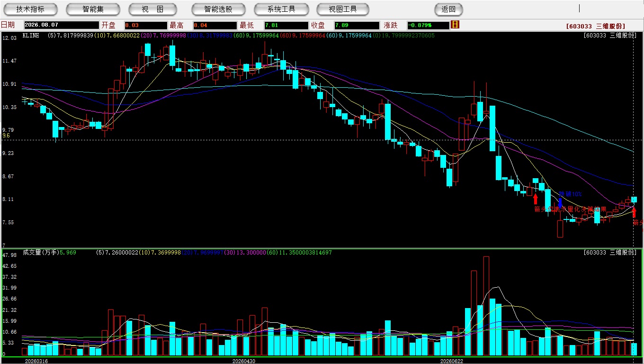The height and width of the screenshot is (364, 644).
Task: Click the 涨跌 value -0.879% field
Action: coord(428,25)
